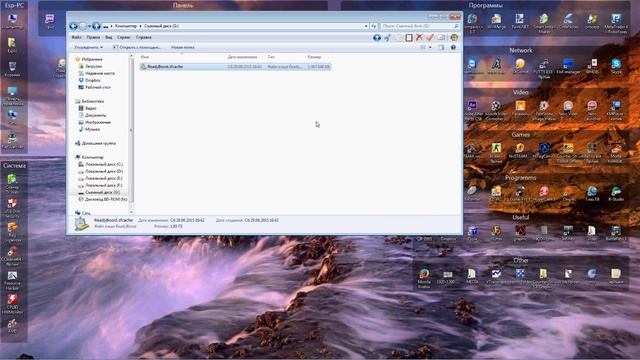
Task: Select the ReadyBoost.sfcache file
Action: [235, 67]
